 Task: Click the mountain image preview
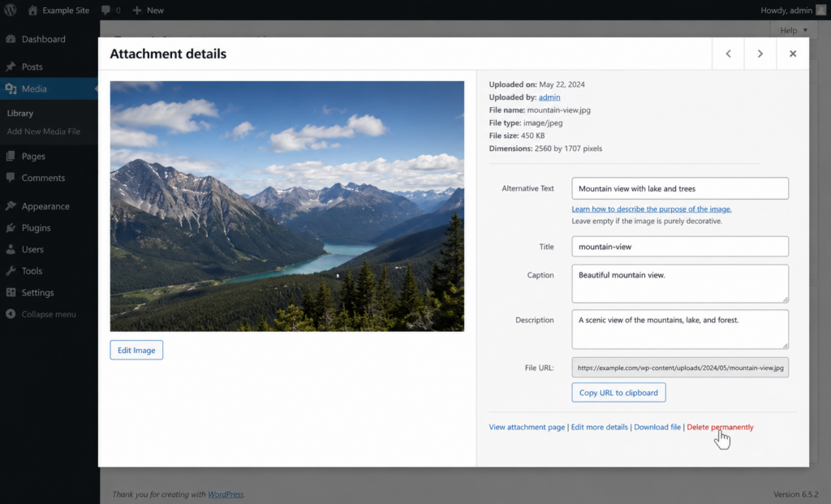coord(287,206)
